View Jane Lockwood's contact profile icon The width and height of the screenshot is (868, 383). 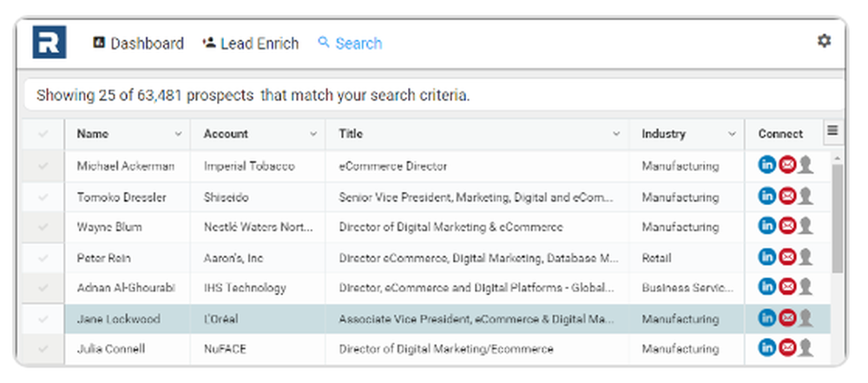pyautogui.click(x=806, y=318)
